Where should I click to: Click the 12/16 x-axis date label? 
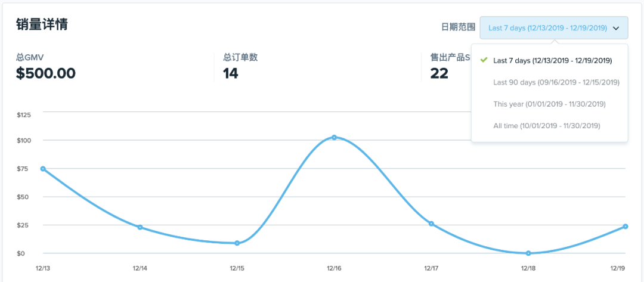[334, 269]
